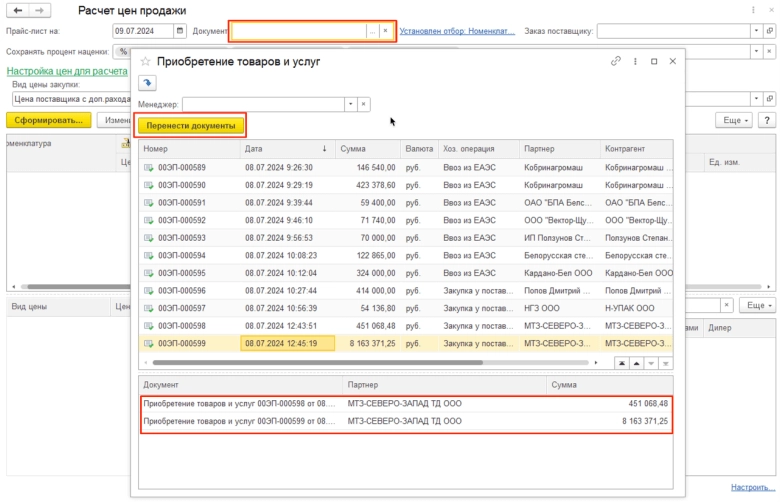This screenshot has height=503, width=780.
Task: Go forward with the right arrow navigation icon
Action: click(x=41, y=10)
